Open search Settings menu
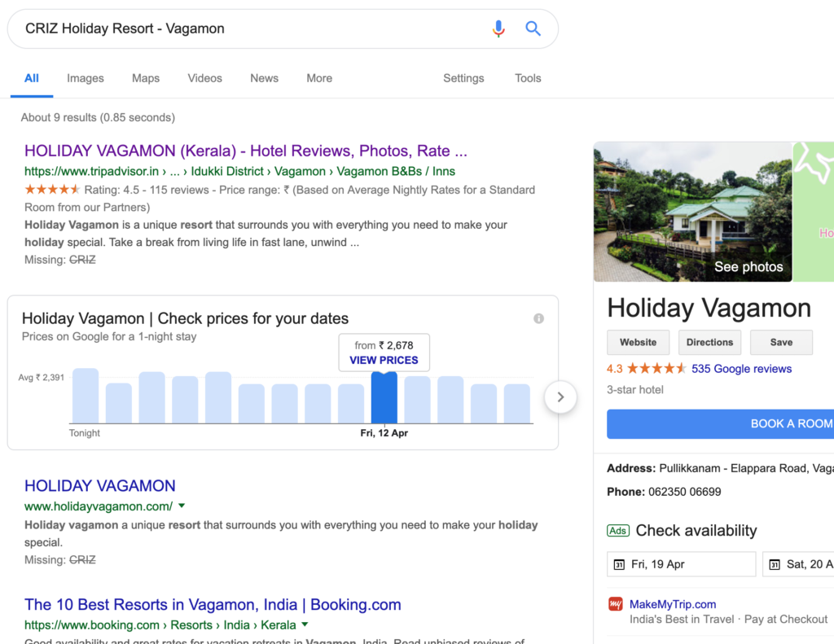The height and width of the screenshot is (644, 834). (463, 78)
